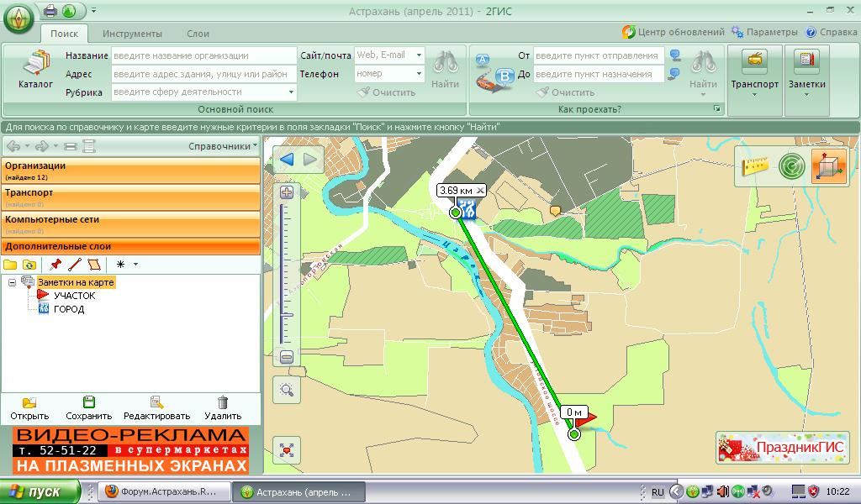The width and height of the screenshot is (861, 504).
Task: Close the 3.69 км distance label
Action: 480,191
